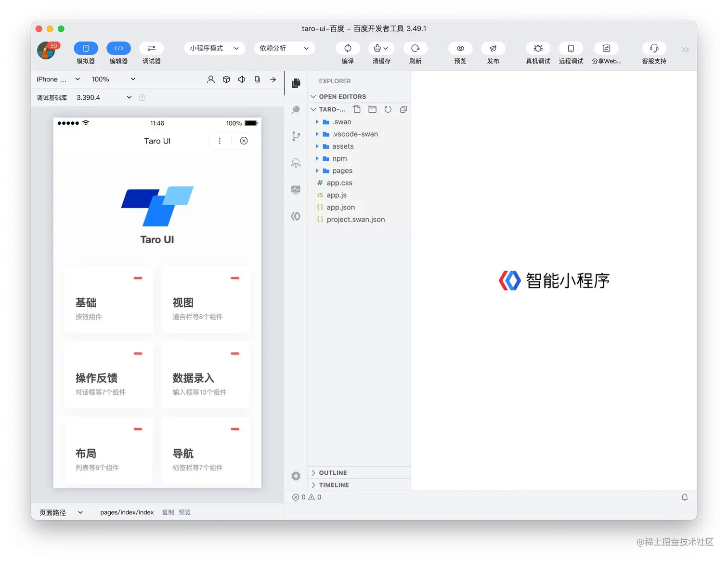Click the errors and warnings status indicator
The image size is (728, 561).
307,497
